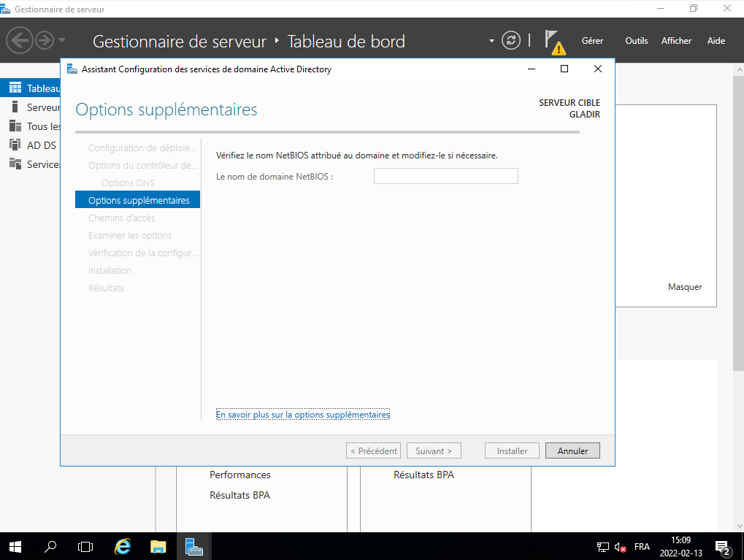
Task: Click the Server Manager taskbar icon
Action: coord(193,546)
